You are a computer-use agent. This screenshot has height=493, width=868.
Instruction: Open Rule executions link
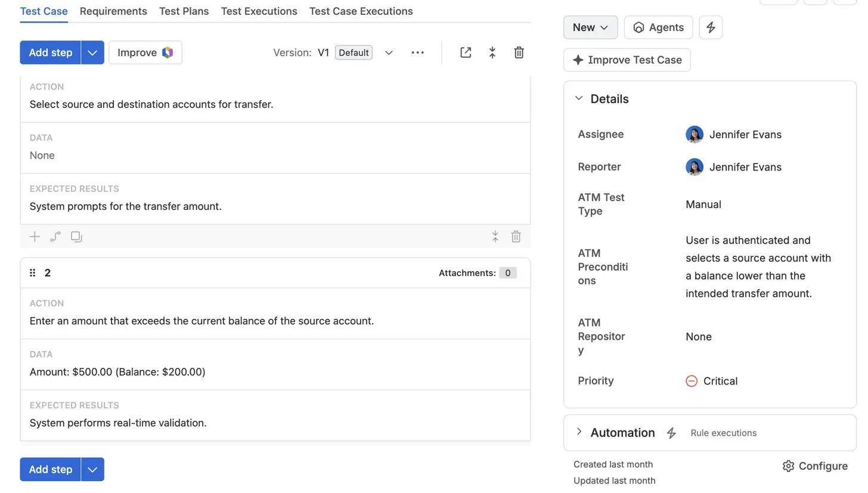[x=724, y=433]
